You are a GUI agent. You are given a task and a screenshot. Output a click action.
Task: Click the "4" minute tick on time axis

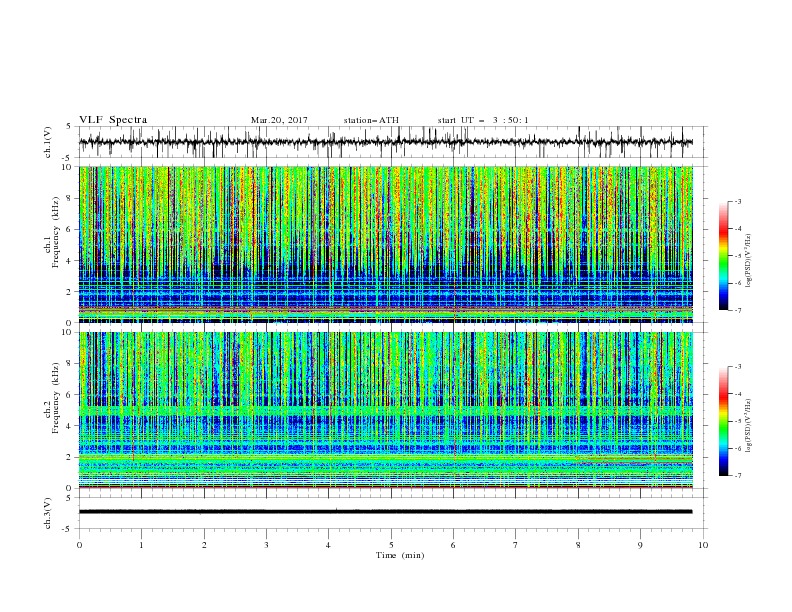328,545
